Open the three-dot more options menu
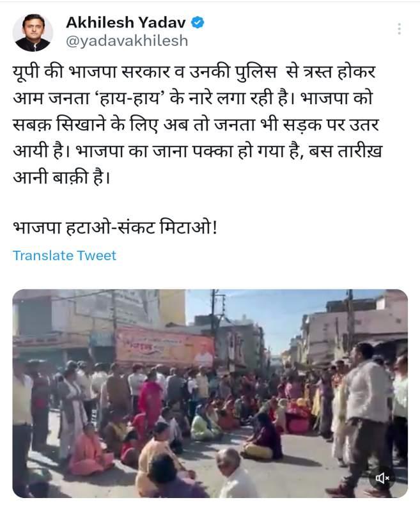The image size is (420, 507). tap(400, 29)
